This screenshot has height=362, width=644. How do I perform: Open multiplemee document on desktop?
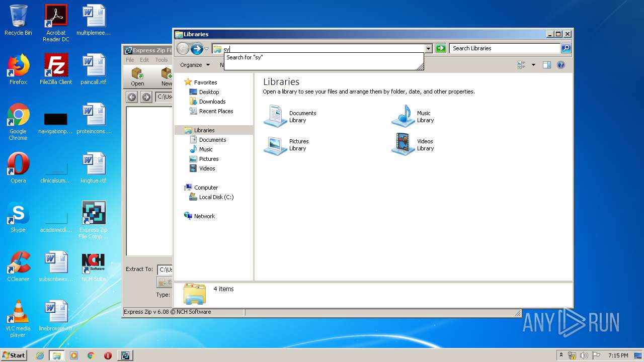(x=94, y=20)
